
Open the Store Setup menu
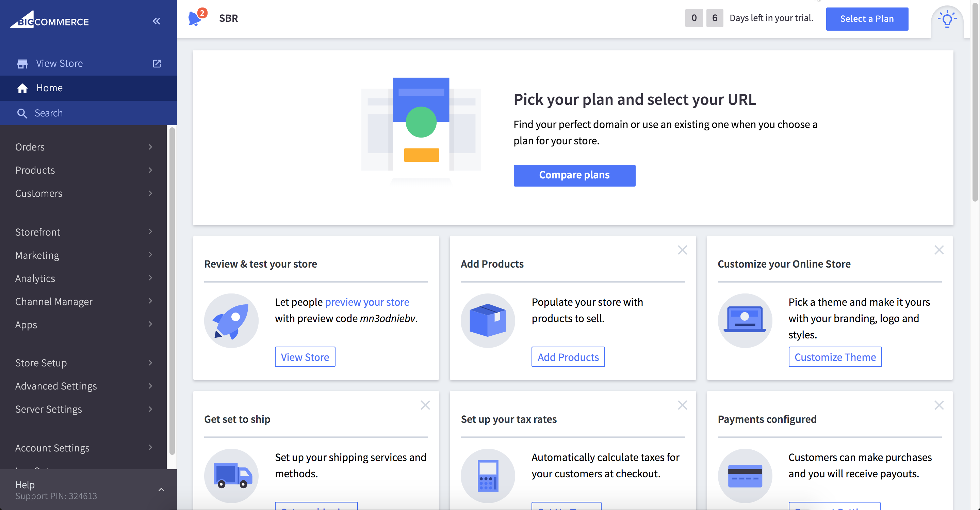click(83, 363)
